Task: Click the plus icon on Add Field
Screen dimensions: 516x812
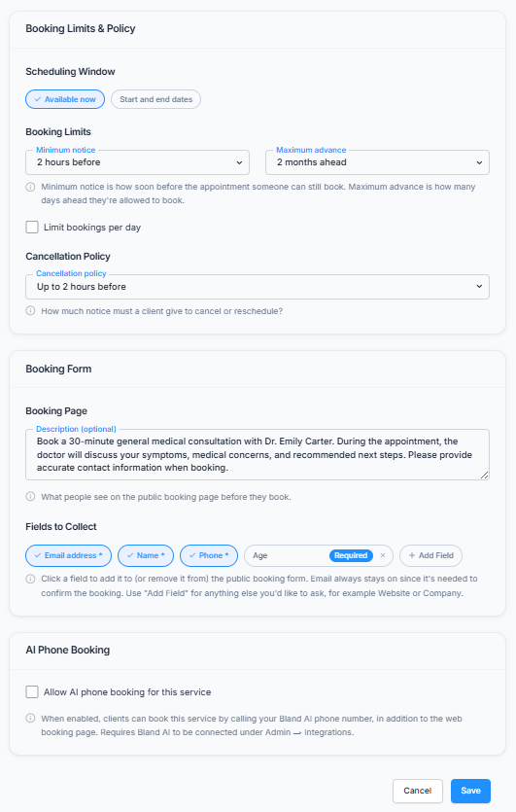Action: point(412,555)
